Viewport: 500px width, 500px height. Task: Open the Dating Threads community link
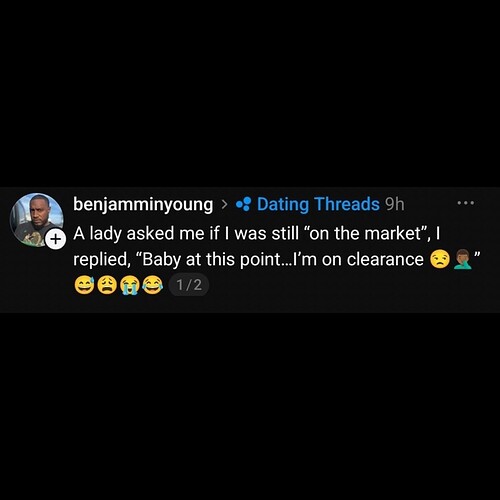318,204
